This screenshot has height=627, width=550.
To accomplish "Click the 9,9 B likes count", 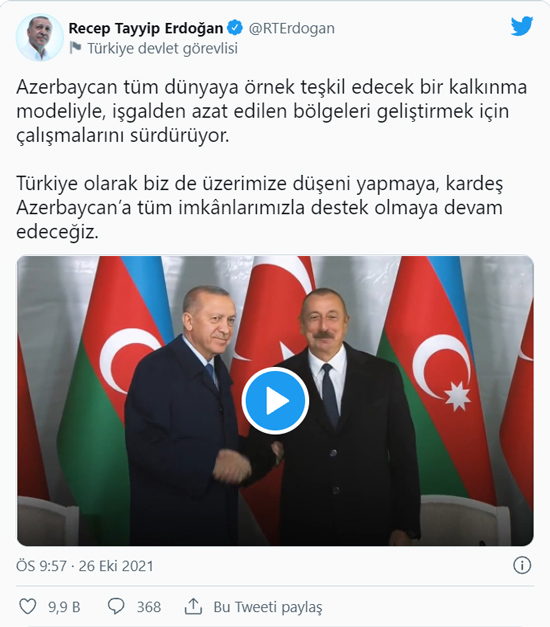I will tap(64, 607).
